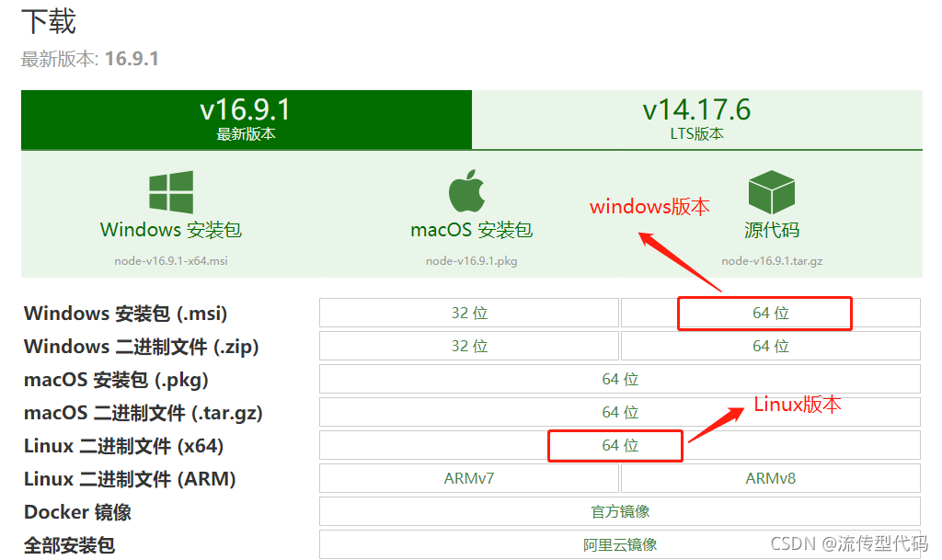Open the Docker official image link
The height and width of the screenshot is (560, 942).
click(x=620, y=511)
